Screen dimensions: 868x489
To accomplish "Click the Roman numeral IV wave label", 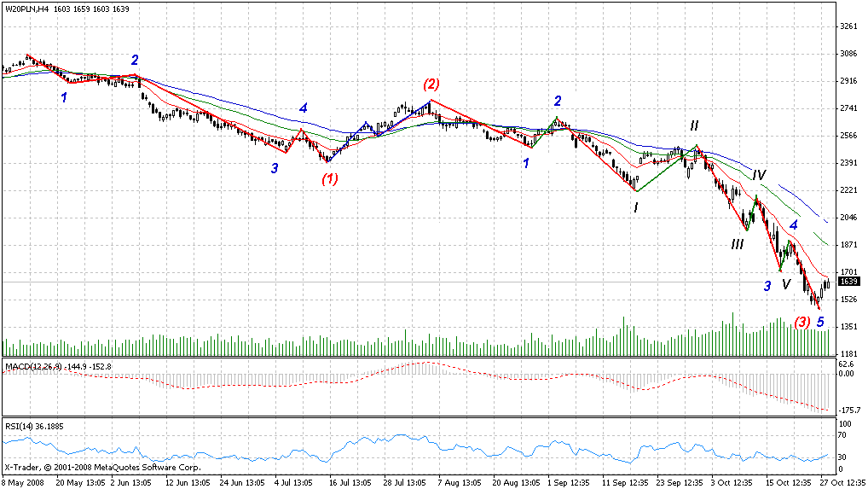I will click(759, 176).
